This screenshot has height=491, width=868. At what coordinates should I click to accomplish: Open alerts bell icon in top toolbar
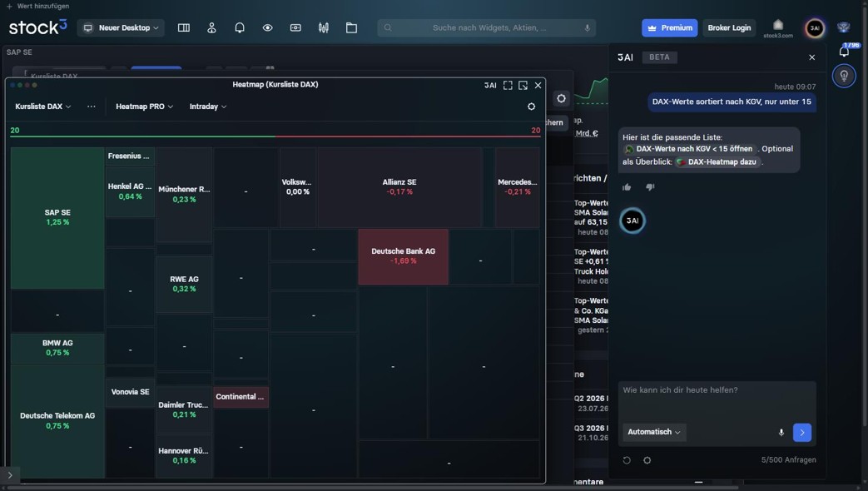pyautogui.click(x=240, y=27)
